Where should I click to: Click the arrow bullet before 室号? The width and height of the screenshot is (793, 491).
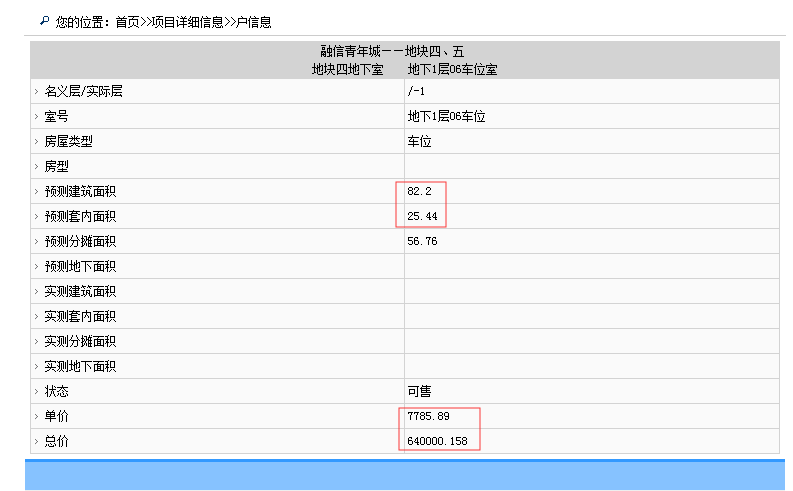(36, 116)
